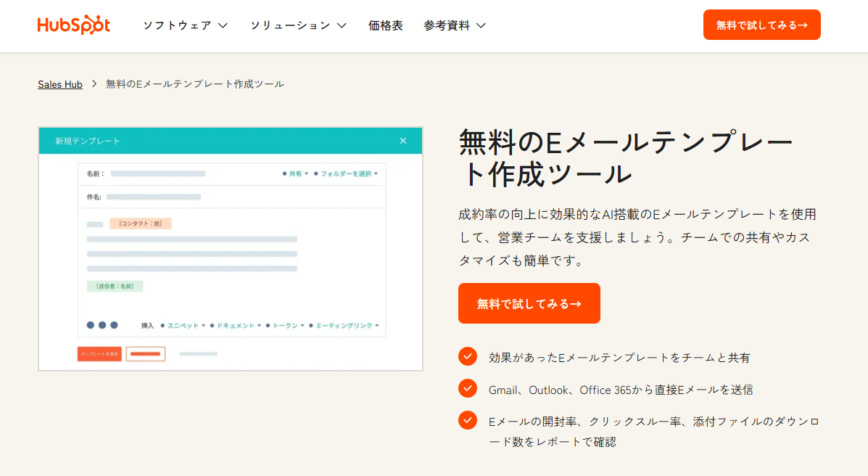Click the checkmark icon beside the report feature line

click(x=467, y=419)
